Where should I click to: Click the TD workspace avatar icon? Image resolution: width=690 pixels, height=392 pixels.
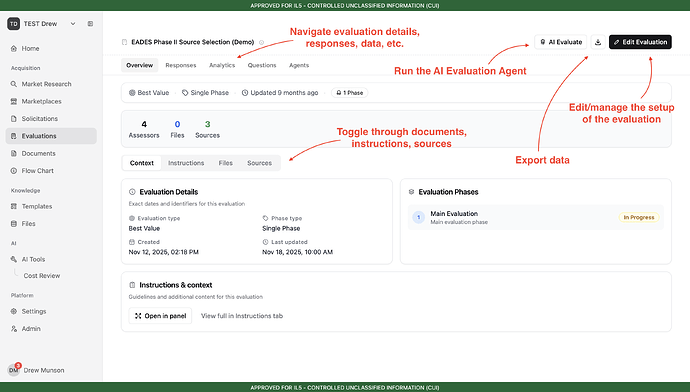[14, 24]
